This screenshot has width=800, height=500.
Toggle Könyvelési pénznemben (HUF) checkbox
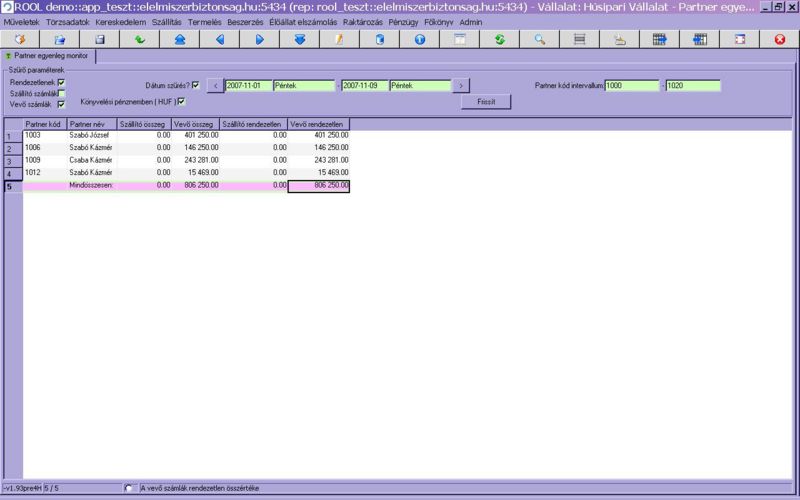[181, 101]
